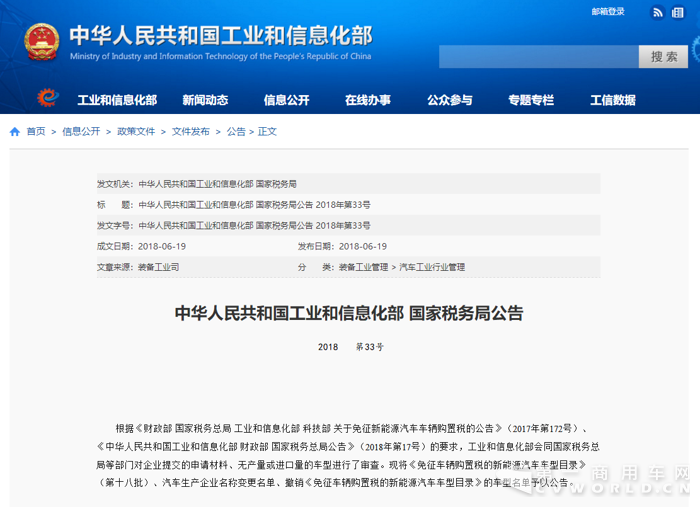The width and height of the screenshot is (700, 507).
Task: Select the 成文日期 2018-06-19 value
Action: 162,246
